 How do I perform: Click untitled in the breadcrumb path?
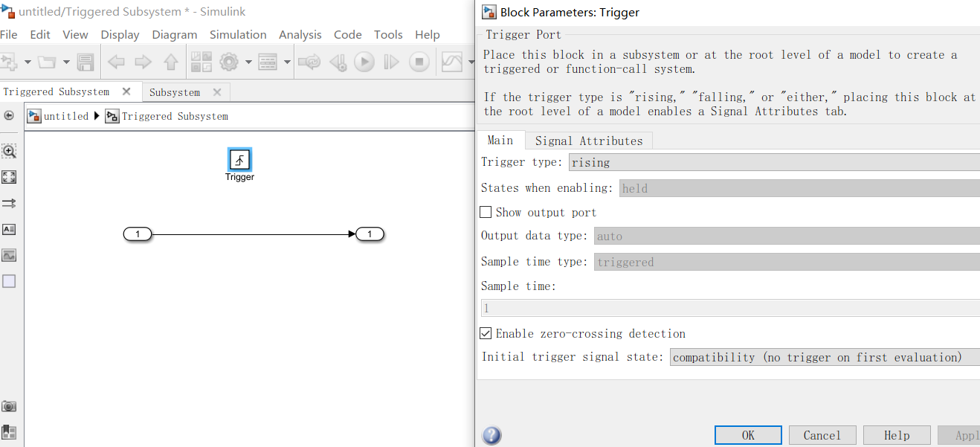tap(66, 116)
